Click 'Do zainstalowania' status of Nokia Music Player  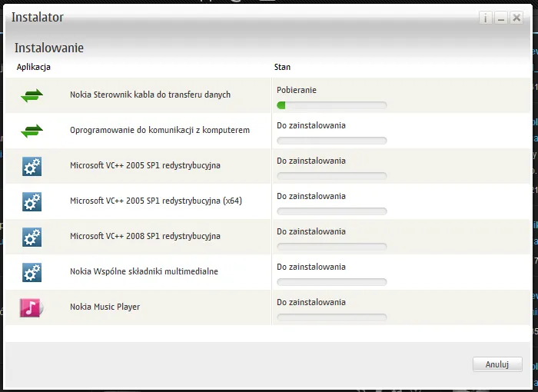point(311,302)
